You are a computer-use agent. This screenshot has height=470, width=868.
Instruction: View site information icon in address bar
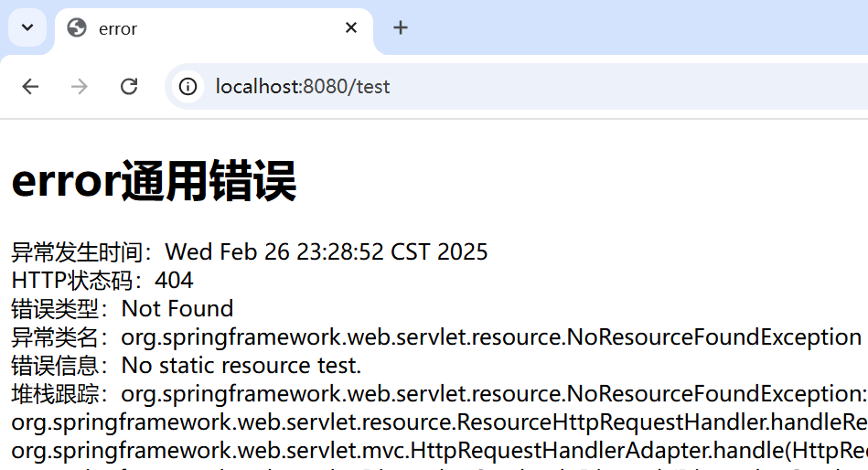[x=188, y=86]
